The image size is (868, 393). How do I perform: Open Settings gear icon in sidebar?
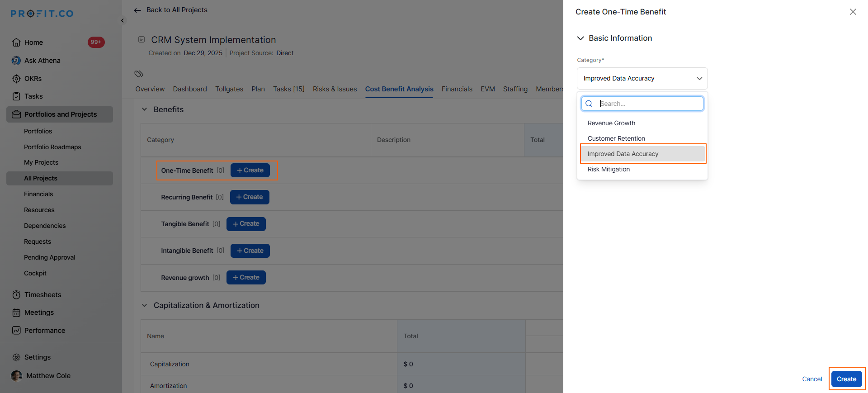pos(16,357)
